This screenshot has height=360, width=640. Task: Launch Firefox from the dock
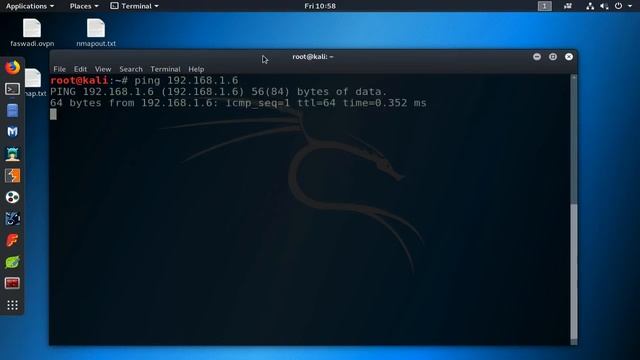[x=12, y=67]
